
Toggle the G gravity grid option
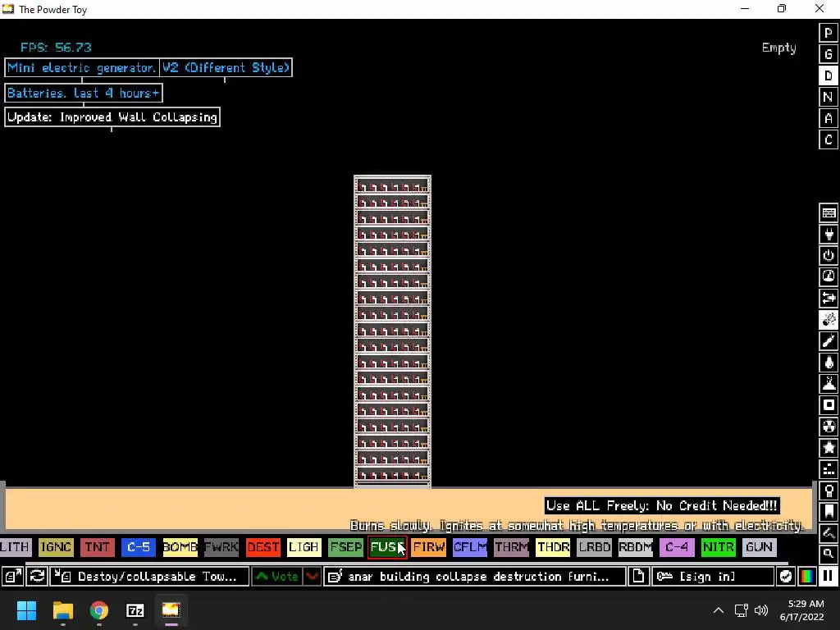tap(829, 54)
